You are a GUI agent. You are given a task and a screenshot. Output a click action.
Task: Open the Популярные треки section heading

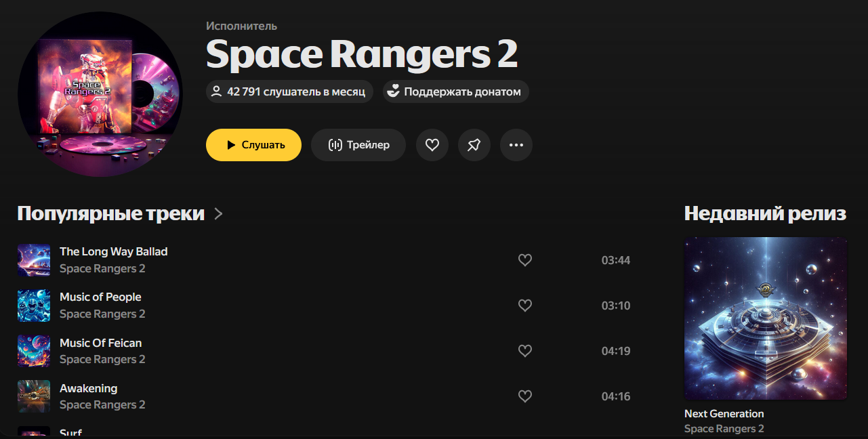[x=110, y=214]
